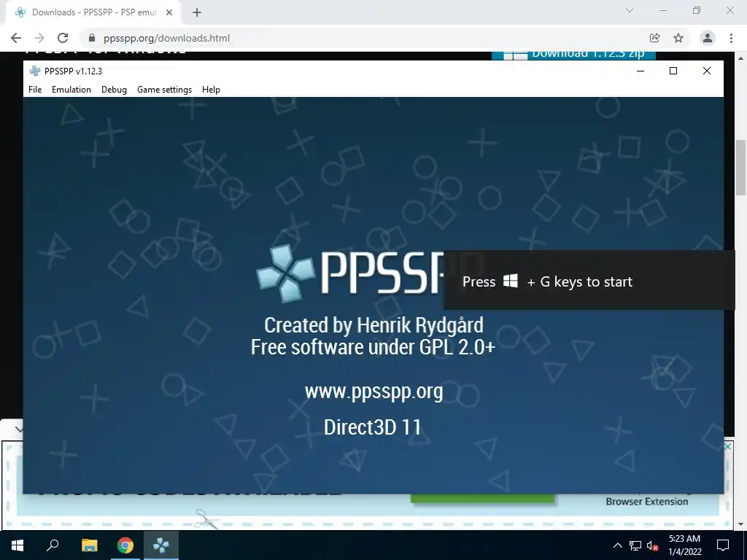
Task: Open the network tray icon
Action: click(635, 545)
